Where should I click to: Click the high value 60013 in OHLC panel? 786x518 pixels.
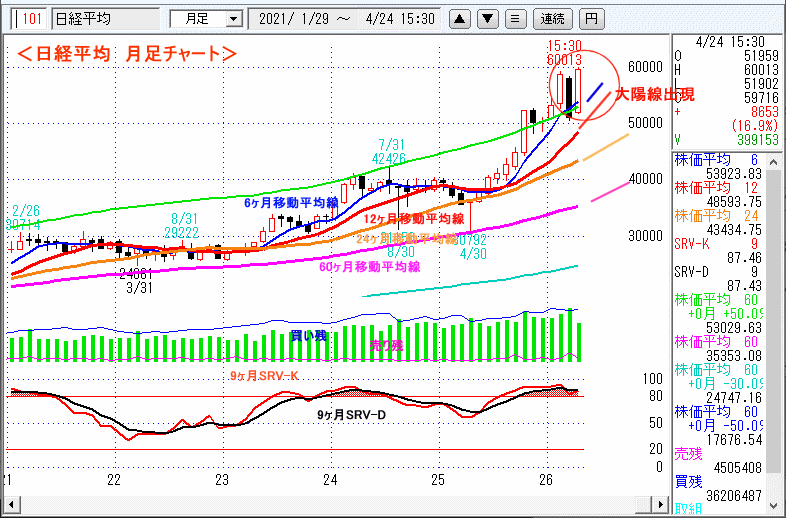pyautogui.click(x=761, y=69)
